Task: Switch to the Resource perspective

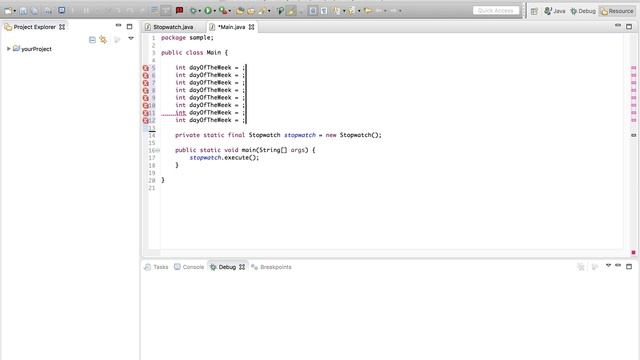Action: [x=617, y=11]
